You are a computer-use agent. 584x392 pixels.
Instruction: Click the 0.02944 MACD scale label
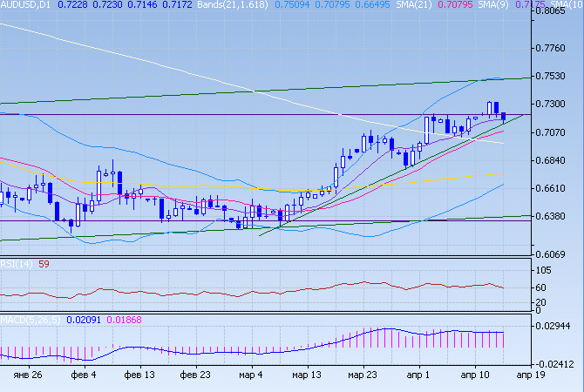(554, 326)
